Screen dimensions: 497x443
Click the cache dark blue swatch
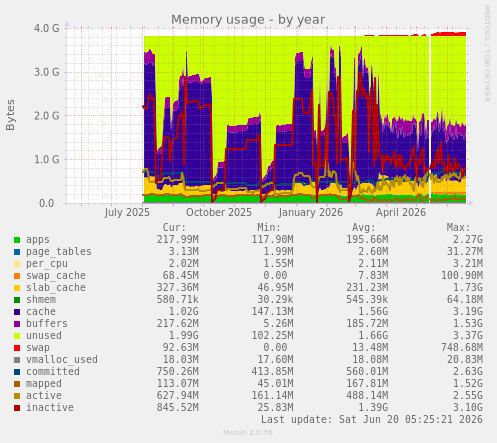[x=17, y=312]
